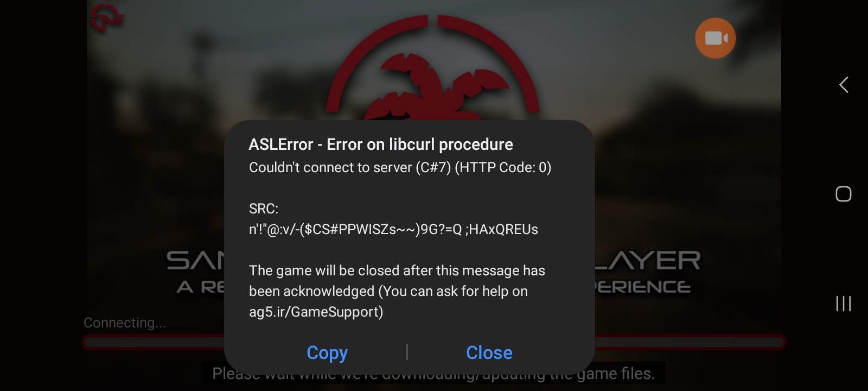Click the SRC encoded string line
The height and width of the screenshot is (391, 868).
click(x=393, y=229)
